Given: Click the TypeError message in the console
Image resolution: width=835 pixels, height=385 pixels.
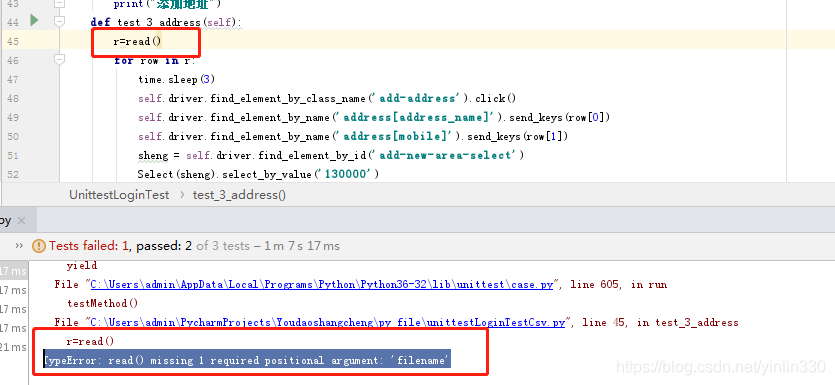Looking at the screenshot, I should coord(247,361).
